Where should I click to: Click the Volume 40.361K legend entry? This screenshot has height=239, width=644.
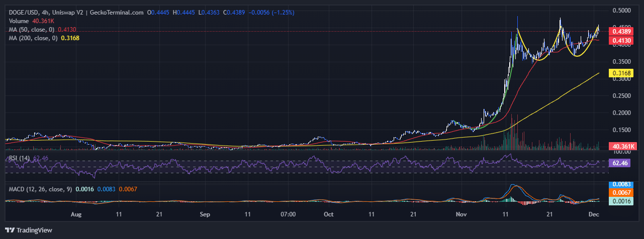pyautogui.click(x=32, y=21)
